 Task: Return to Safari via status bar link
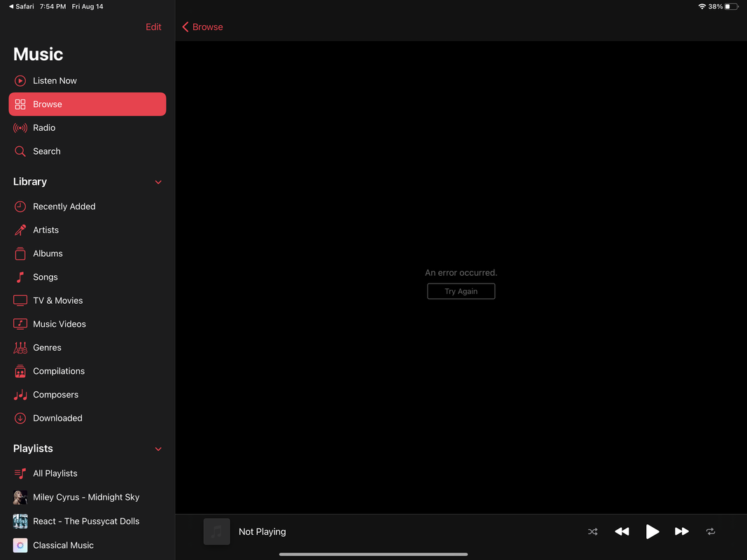(x=22, y=7)
